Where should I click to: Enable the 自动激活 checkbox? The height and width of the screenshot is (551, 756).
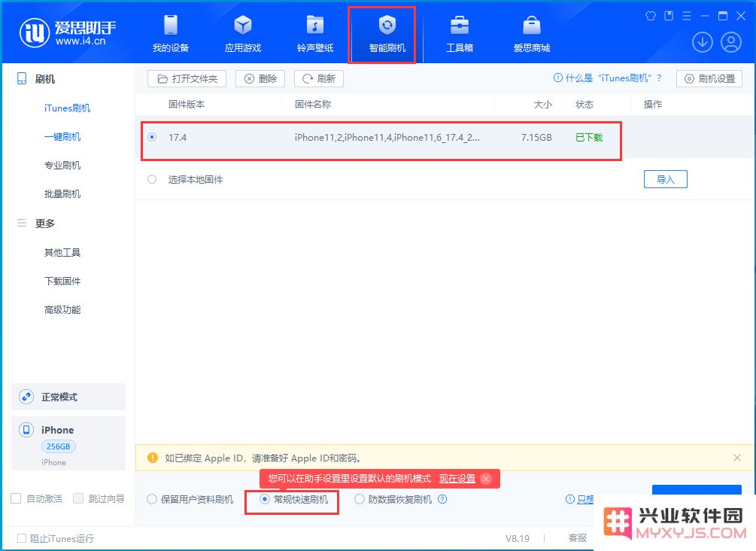coord(16,498)
